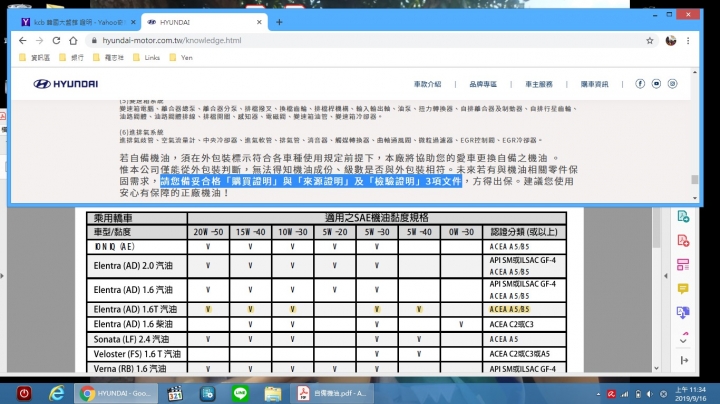Open 車款介紹 navigation link
720x404 pixels.
428,84
